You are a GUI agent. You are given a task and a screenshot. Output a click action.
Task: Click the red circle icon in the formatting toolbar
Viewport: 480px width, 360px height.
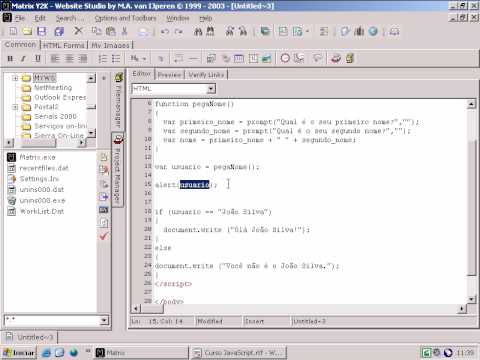click(285, 58)
